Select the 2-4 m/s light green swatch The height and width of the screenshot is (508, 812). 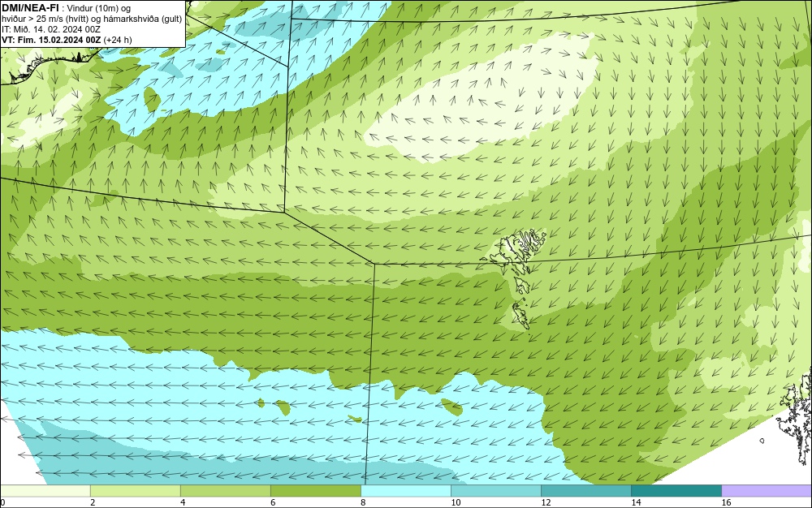tap(135, 491)
